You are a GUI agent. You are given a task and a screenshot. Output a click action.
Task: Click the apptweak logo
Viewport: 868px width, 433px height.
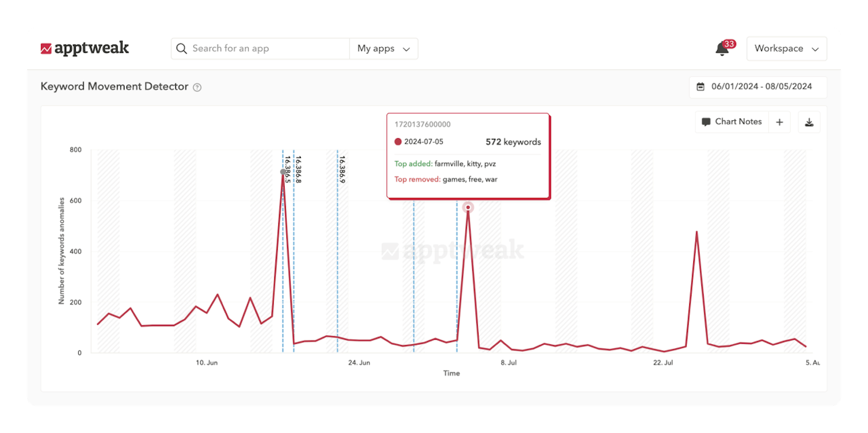click(86, 49)
